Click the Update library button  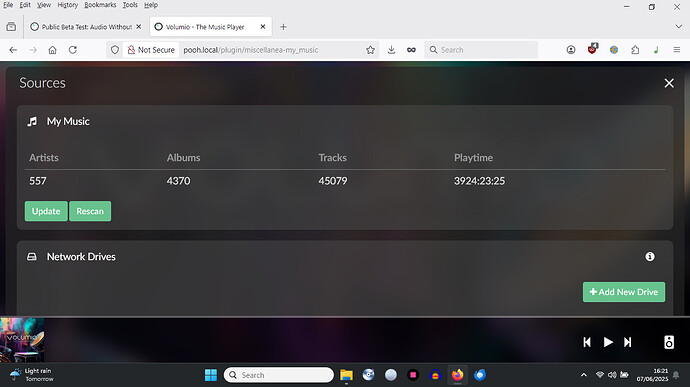pyautogui.click(x=46, y=211)
